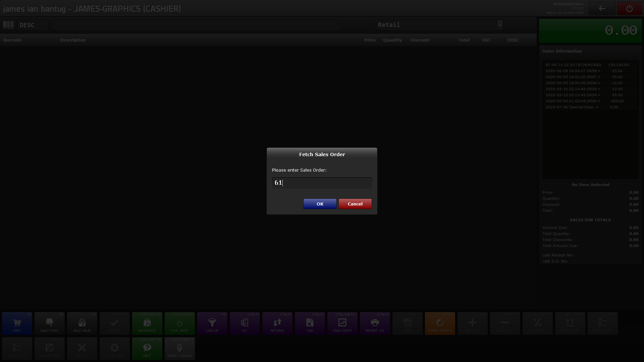644x362 pixels.
Task: Open the Cash Count icon
Action: [x=342, y=323]
